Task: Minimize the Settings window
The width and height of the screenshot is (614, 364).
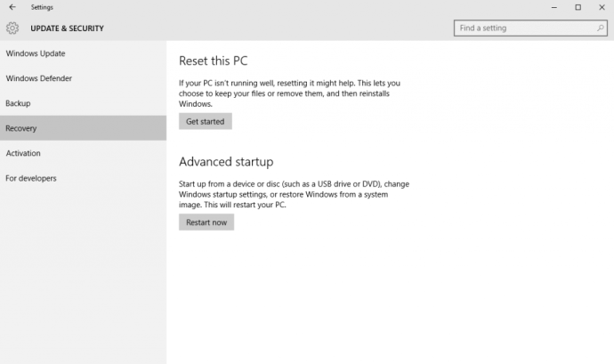Action: pos(553,7)
